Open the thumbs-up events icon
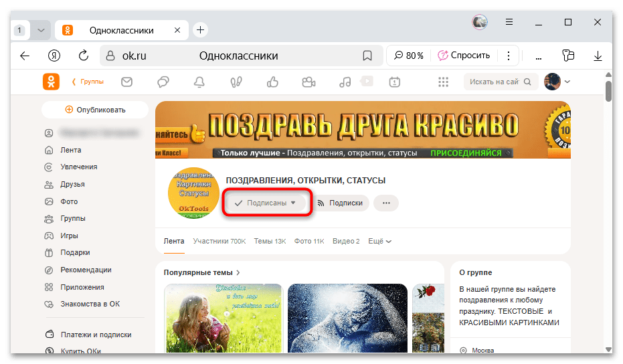The image size is (623, 364). 272,82
